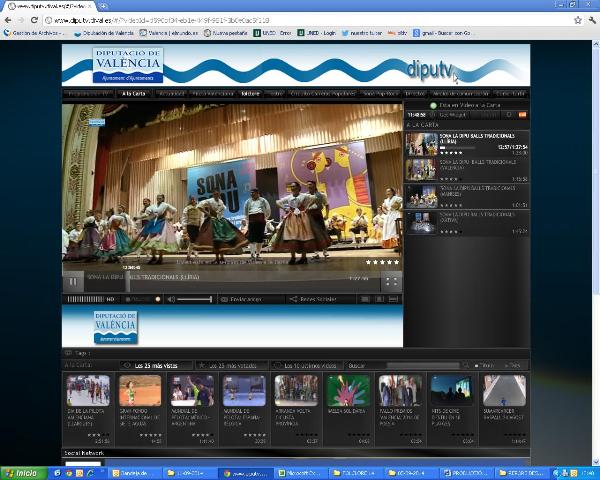This screenshot has height=480, width=600.
Task: Open the green colorful feathers video thumbnail
Action: [348, 390]
